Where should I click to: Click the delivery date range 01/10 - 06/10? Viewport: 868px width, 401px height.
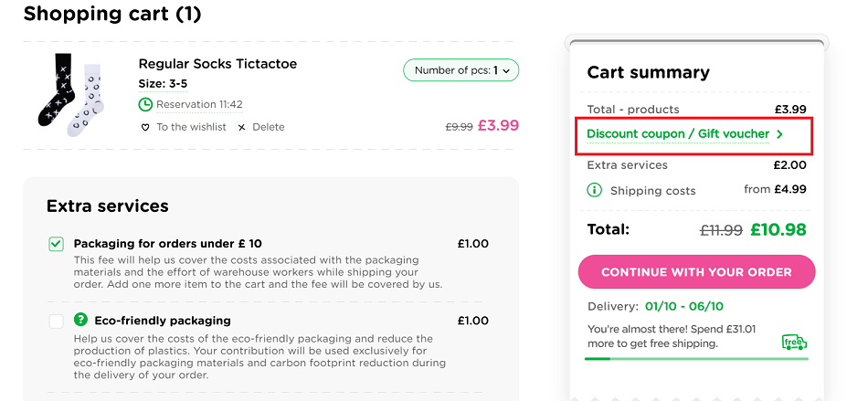[x=683, y=306]
